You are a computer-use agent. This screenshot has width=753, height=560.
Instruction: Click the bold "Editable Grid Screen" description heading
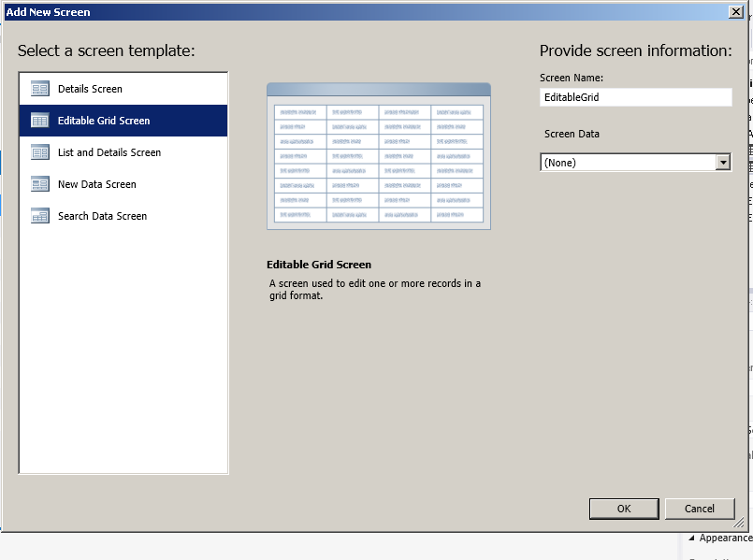(319, 265)
